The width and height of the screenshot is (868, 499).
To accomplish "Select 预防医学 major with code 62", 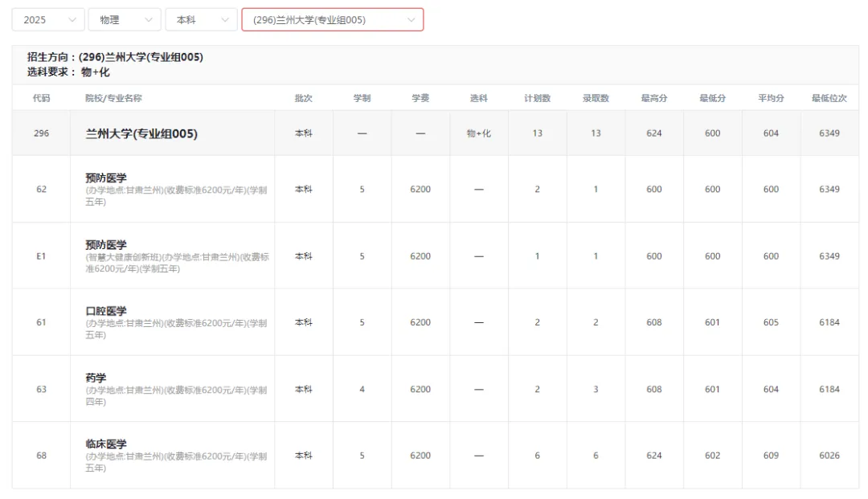I will pos(106,178).
